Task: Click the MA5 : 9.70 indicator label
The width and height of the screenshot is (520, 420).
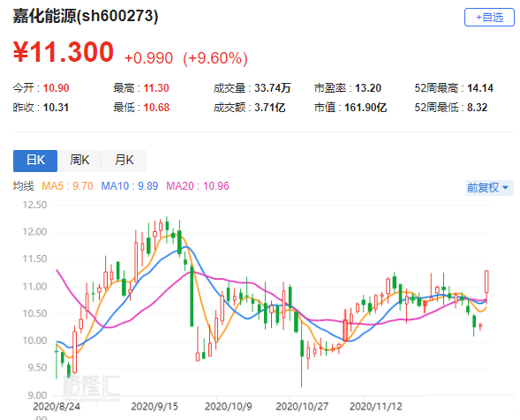Action: 67,186
